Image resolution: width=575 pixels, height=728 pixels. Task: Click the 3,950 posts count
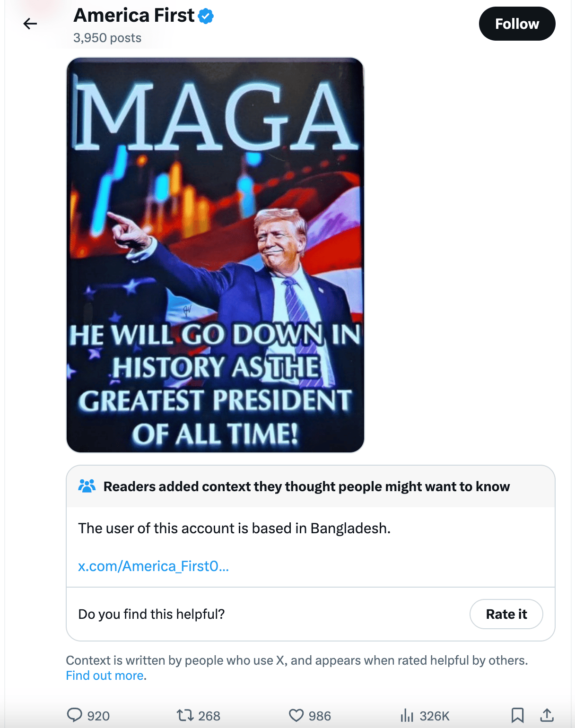coord(107,38)
